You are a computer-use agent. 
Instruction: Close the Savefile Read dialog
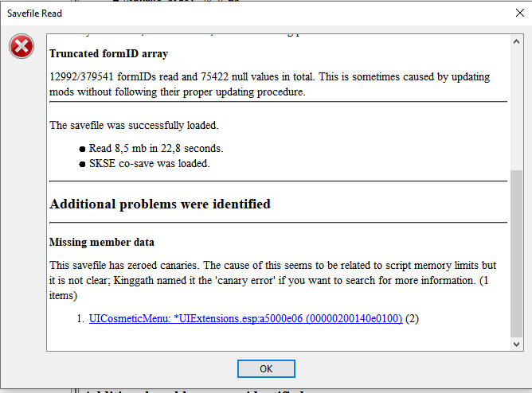519,13
